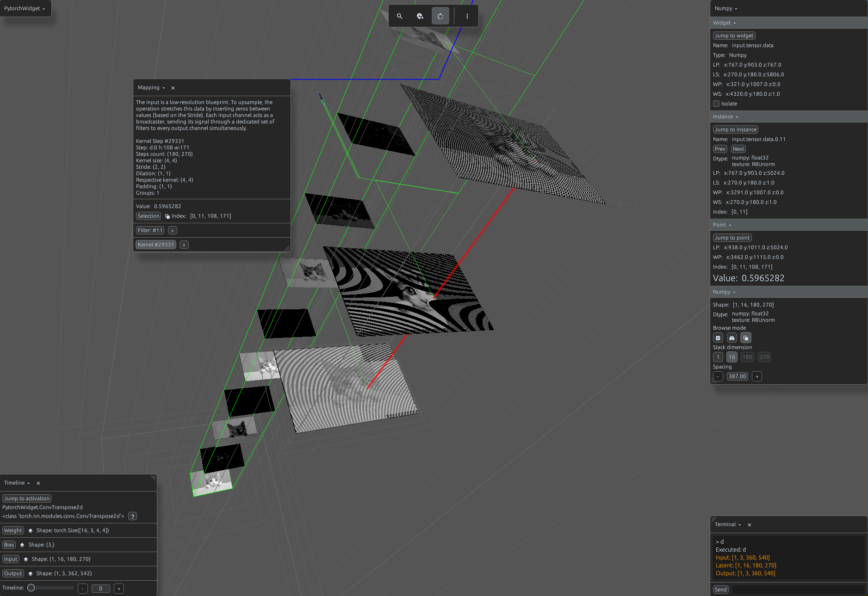
Task: Click the Spacing field showing 387.00
Action: click(738, 376)
